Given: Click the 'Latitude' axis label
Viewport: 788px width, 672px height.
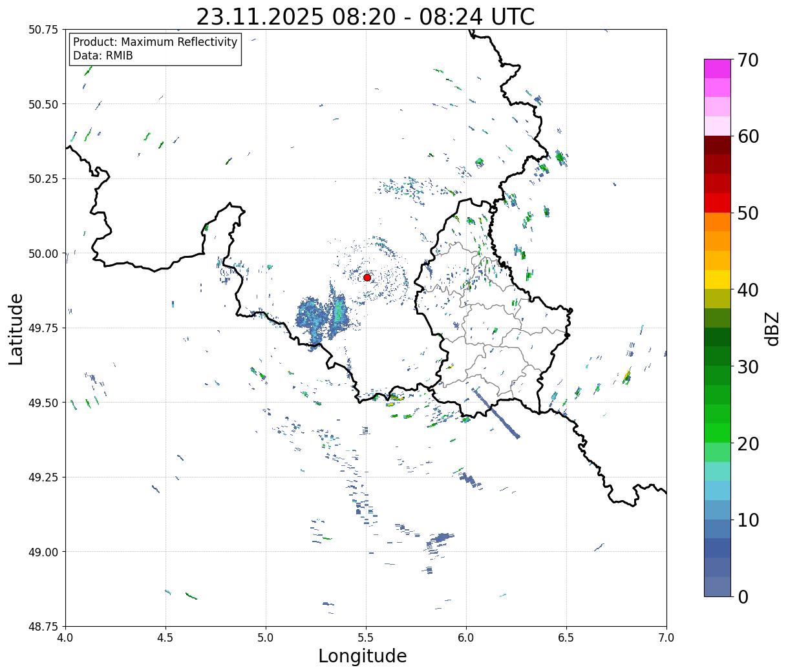Looking at the screenshot, I should 16,328.
